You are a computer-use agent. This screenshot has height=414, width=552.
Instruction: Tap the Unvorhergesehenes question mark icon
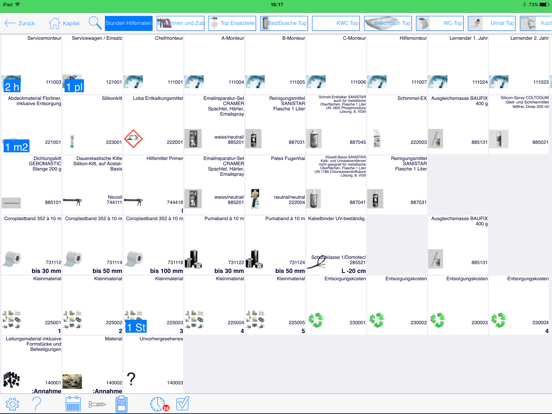click(x=131, y=379)
